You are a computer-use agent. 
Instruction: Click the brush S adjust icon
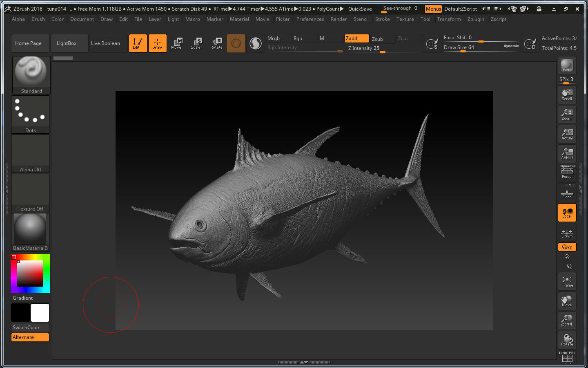(432, 43)
